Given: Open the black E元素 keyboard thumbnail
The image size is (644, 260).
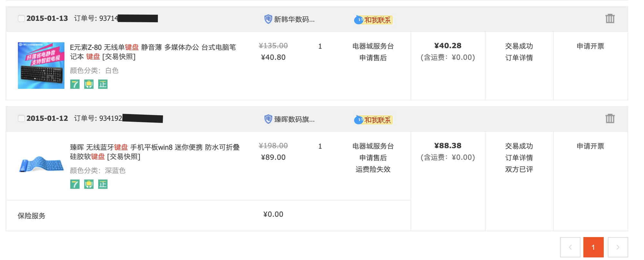Looking at the screenshot, I should coord(41,66).
